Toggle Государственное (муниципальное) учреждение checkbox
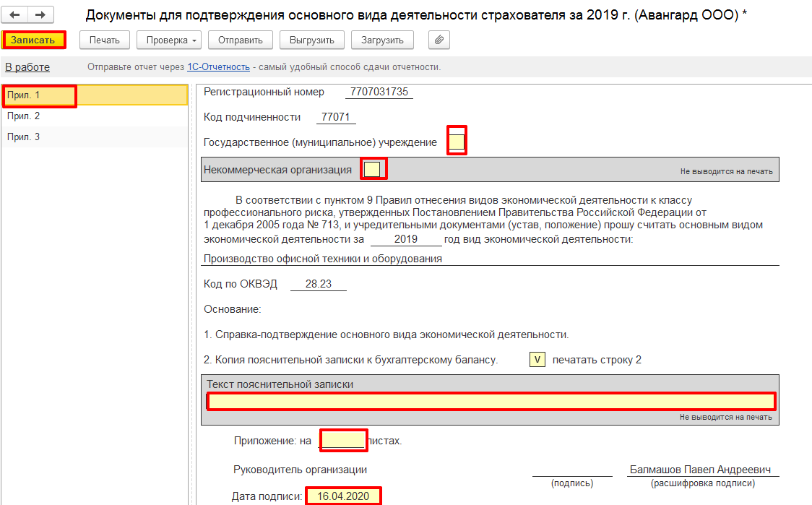Image resolution: width=812 pixels, height=505 pixels. (457, 142)
